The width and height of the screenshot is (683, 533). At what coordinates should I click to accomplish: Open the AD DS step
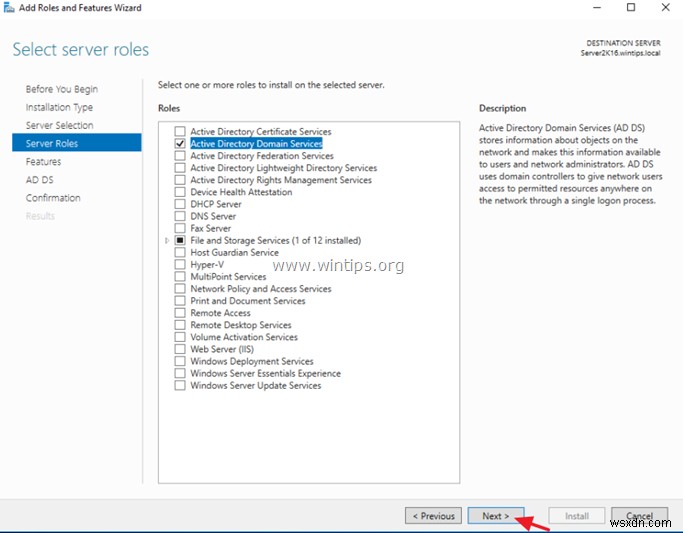[x=40, y=180]
